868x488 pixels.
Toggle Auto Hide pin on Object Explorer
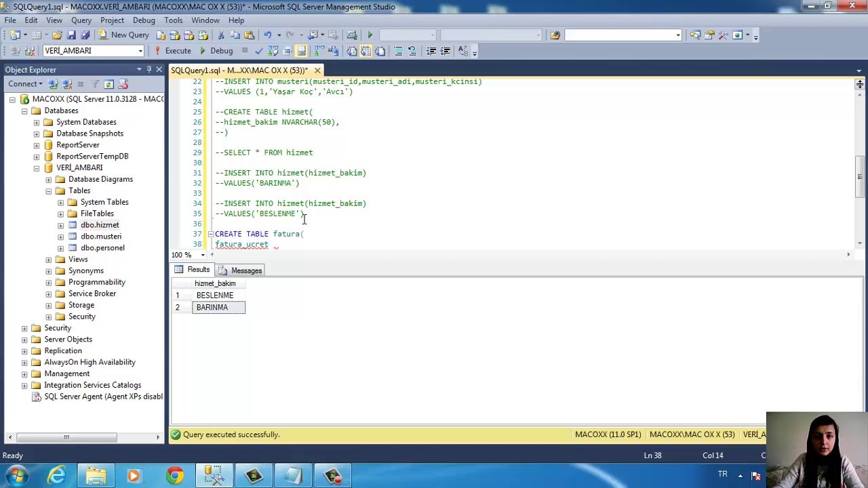tap(149, 69)
